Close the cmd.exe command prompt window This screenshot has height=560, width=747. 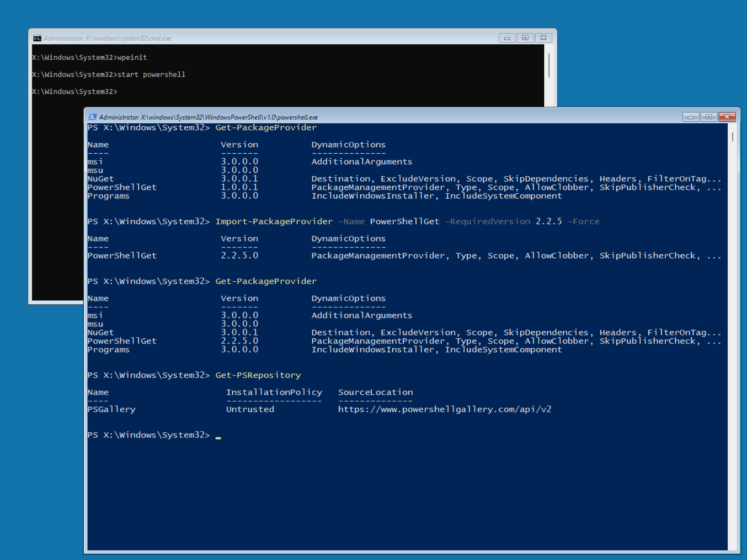543,38
